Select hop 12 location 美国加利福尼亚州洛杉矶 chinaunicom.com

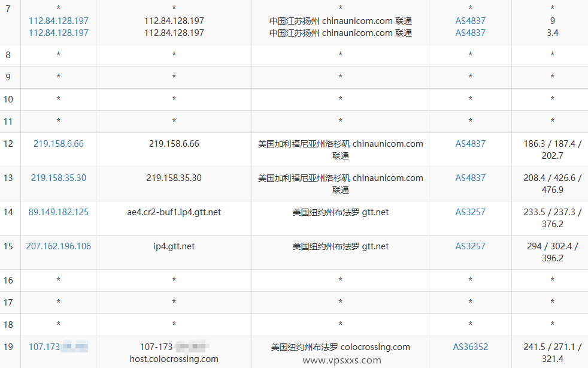click(341, 144)
